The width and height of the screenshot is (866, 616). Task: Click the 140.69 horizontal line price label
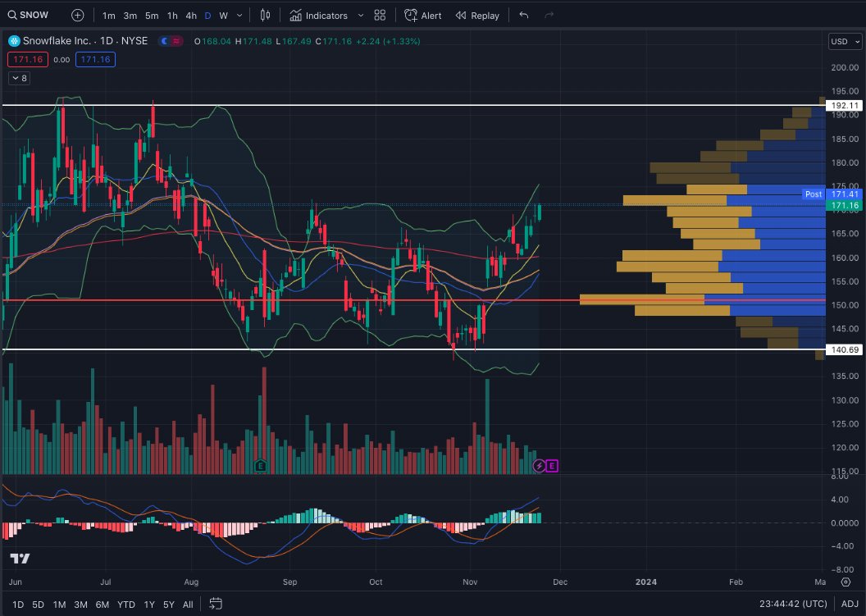point(845,349)
